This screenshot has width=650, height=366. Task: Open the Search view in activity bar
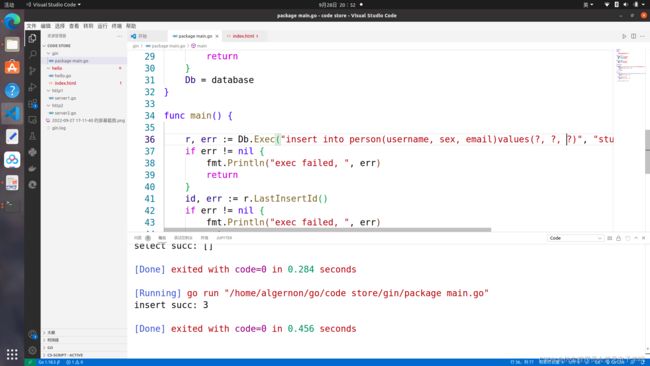[x=32, y=54]
